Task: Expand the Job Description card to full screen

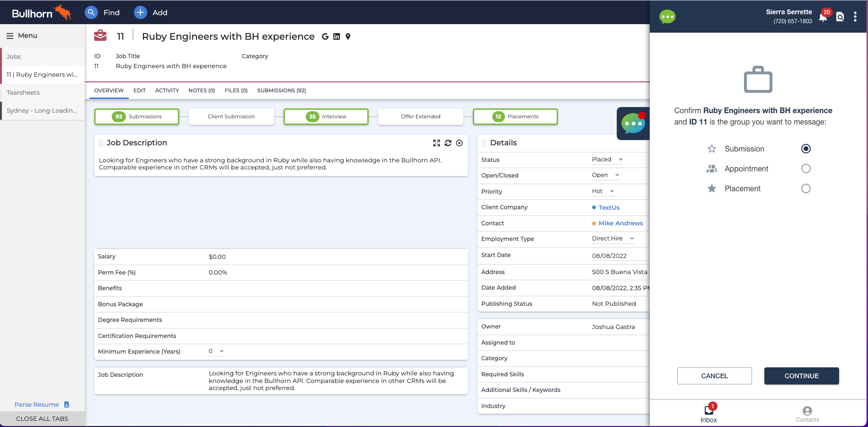Action: tap(437, 142)
